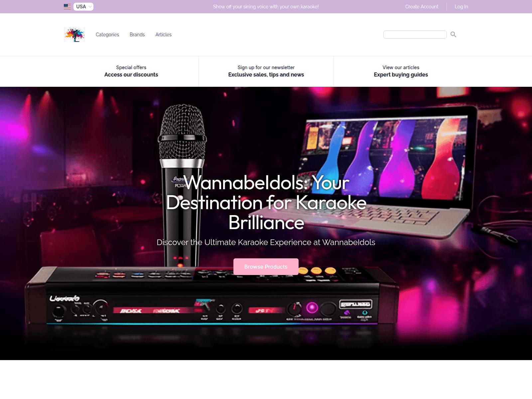Click inside the search input field
Image resolution: width=532 pixels, height=399 pixels.
[415, 34]
